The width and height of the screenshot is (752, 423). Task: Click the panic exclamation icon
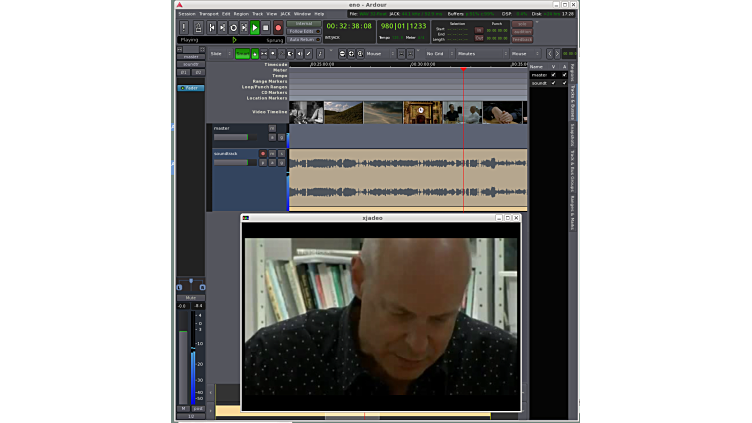(x=184, y=28)
